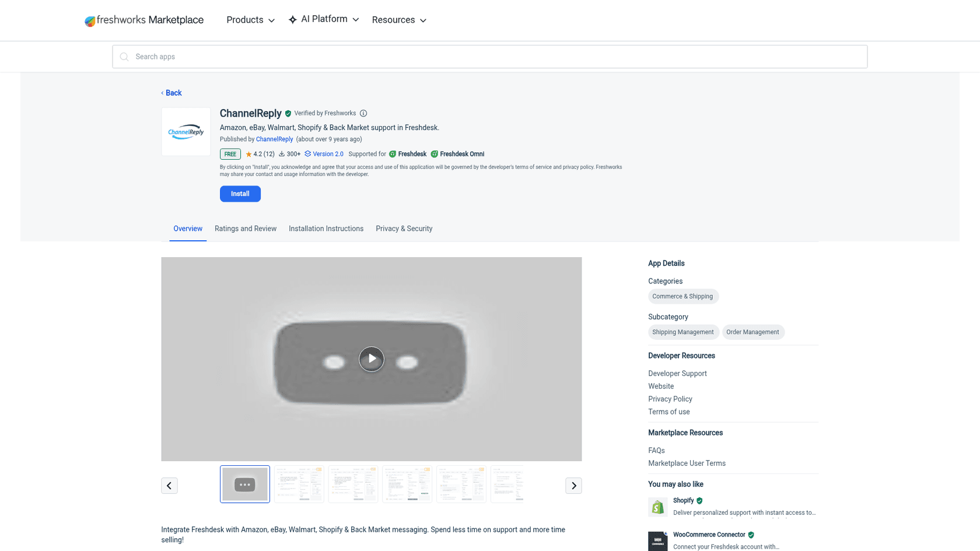The image size is (980, 551).
Task: Click the search magnifier icon
Action: pyautogui.click(x=124, y=57)
